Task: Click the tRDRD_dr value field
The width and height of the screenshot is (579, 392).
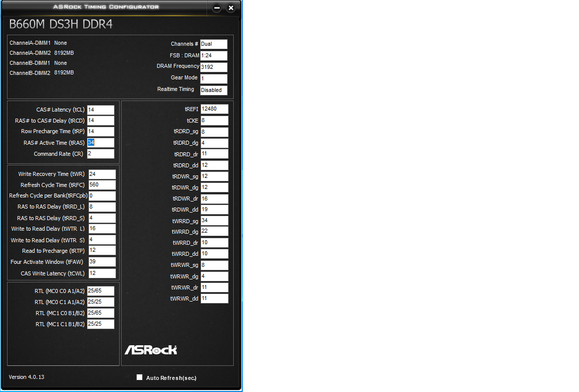Action: click(x=215, y=154)
